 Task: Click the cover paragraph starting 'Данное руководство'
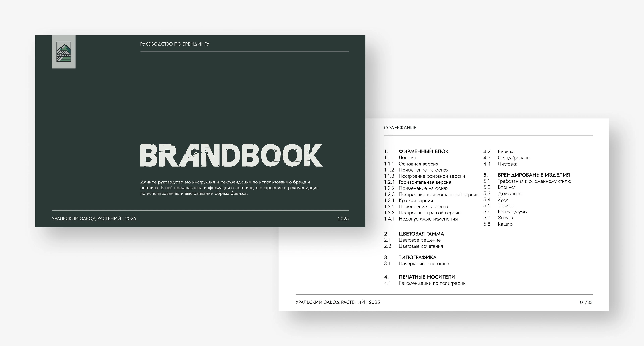[x=229, y=188]
